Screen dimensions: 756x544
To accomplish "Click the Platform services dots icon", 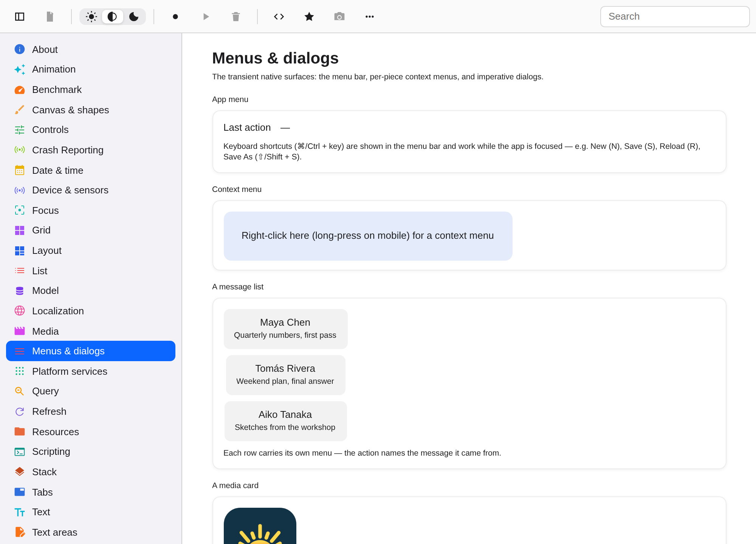I will (x=20, y=371).
